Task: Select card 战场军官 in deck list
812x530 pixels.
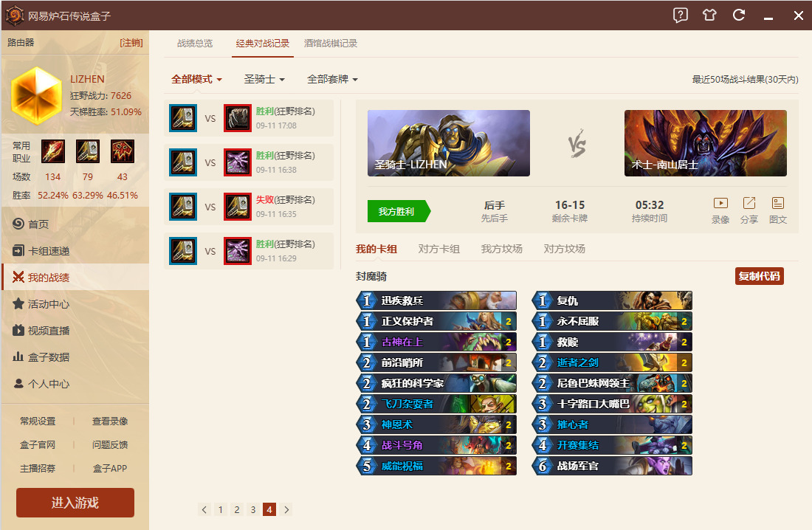Action: coord(612,466)
